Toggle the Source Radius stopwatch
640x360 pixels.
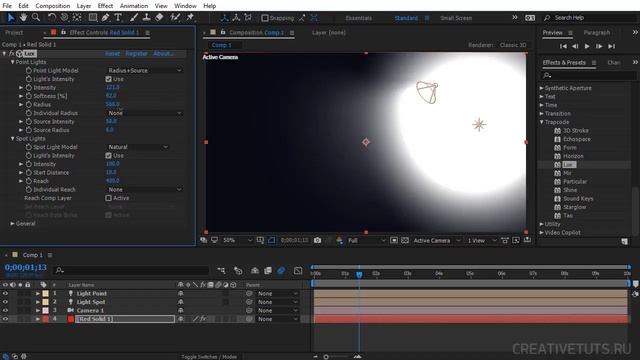[29, 130]
